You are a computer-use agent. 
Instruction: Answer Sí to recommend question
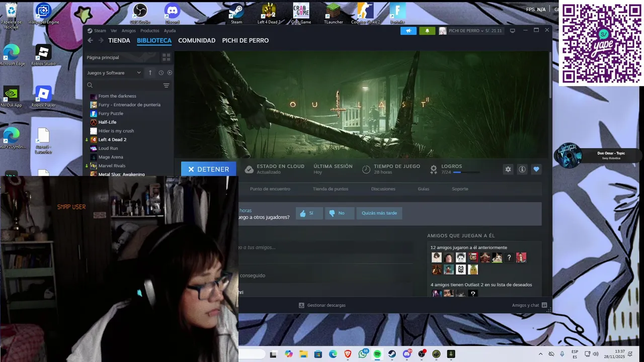(309, 213)
